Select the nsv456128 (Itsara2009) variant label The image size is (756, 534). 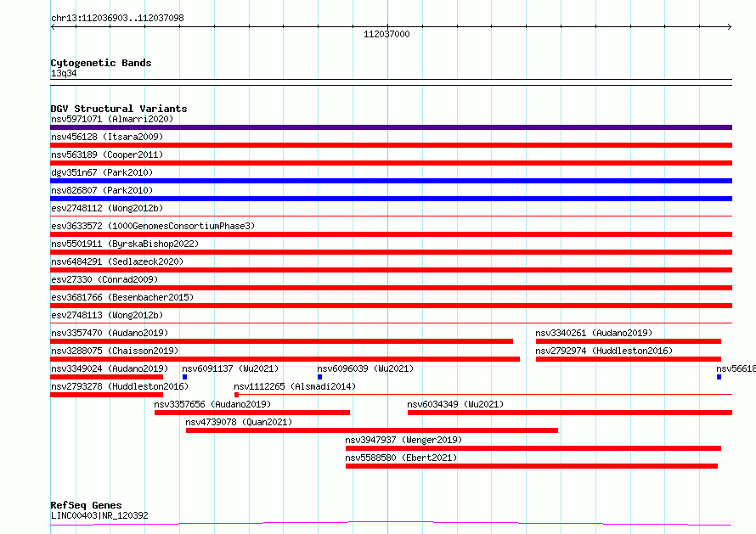click(107, 137)
